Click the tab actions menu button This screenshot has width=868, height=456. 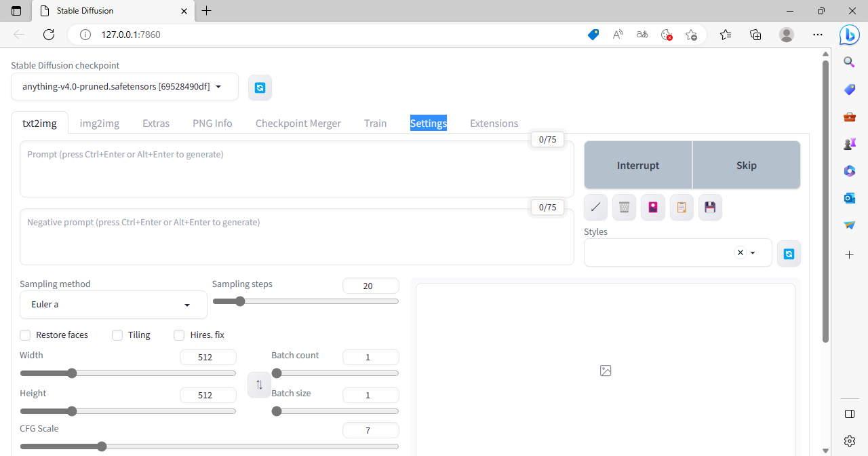click(16, 11)
